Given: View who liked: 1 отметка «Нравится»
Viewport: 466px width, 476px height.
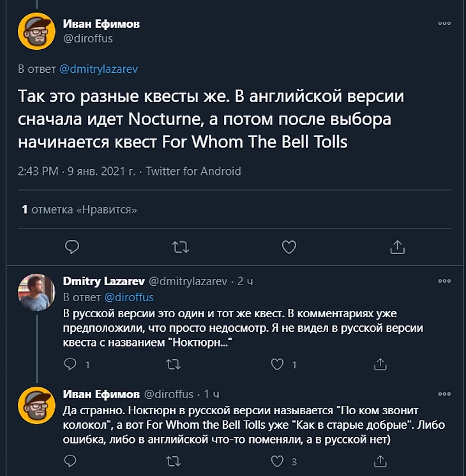Looking at the screenshot, I should click(79, 209).
